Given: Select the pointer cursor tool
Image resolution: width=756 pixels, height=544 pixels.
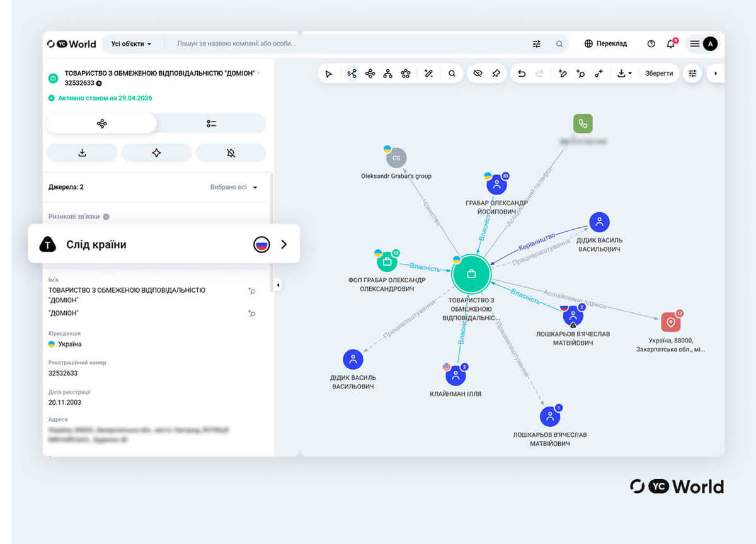Looking at the screenshot, I should point(328,74).
